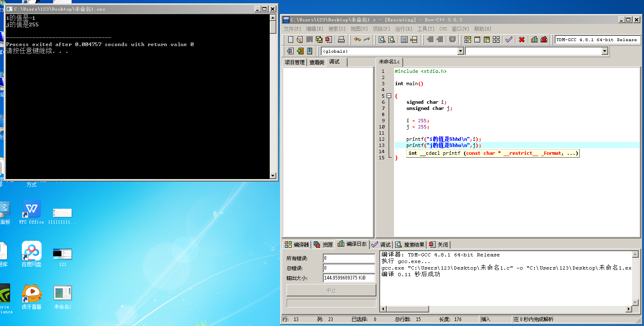Open the 帮助[H] menu

point(483,29)
